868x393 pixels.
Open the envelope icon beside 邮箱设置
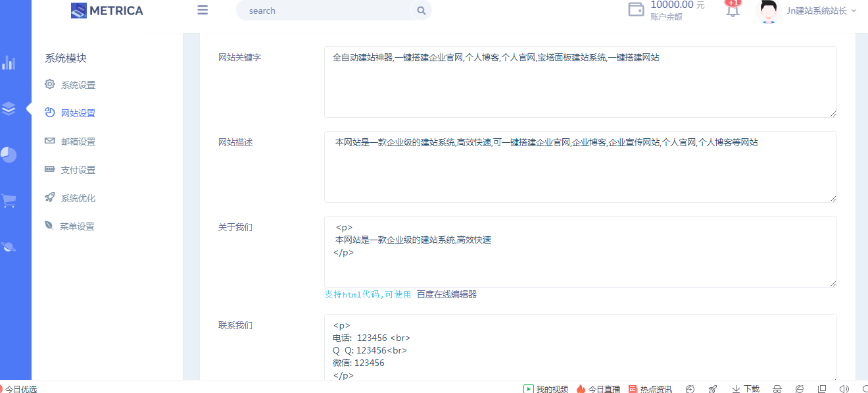50,141
